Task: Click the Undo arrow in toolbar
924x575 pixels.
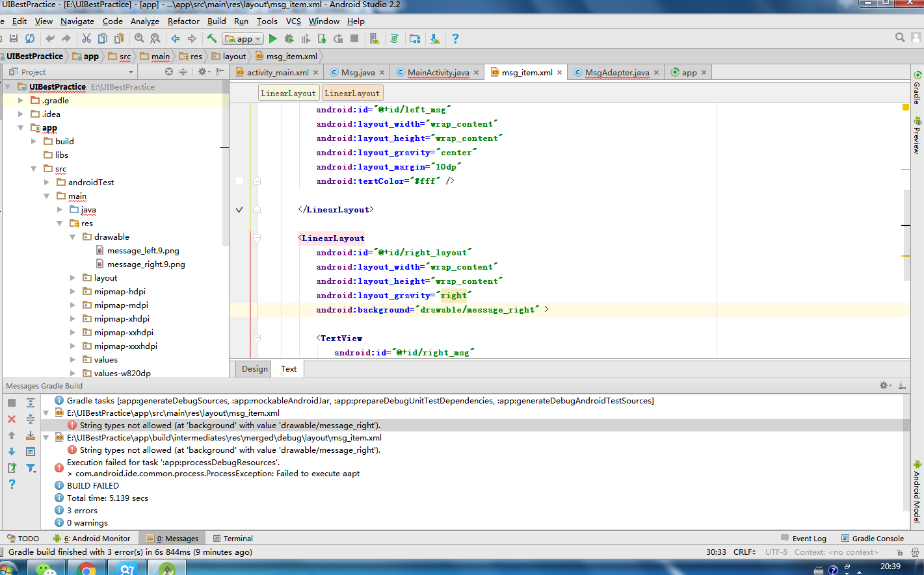Action: 50,38
